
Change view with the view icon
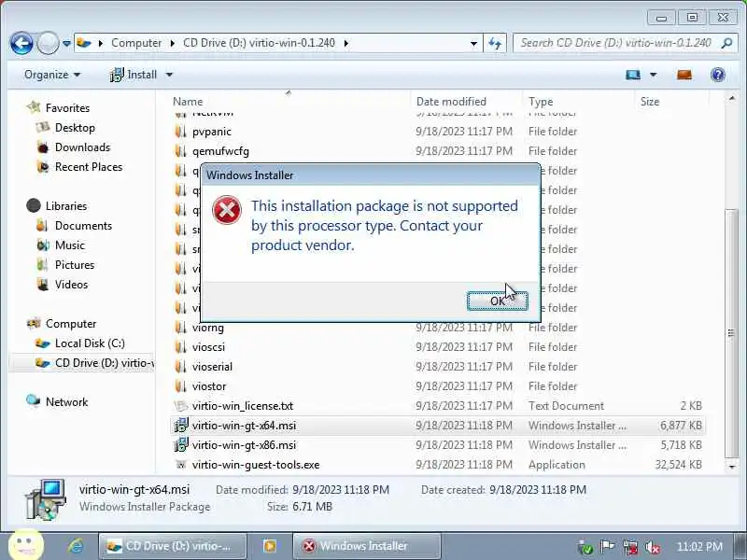click(633, 75)
